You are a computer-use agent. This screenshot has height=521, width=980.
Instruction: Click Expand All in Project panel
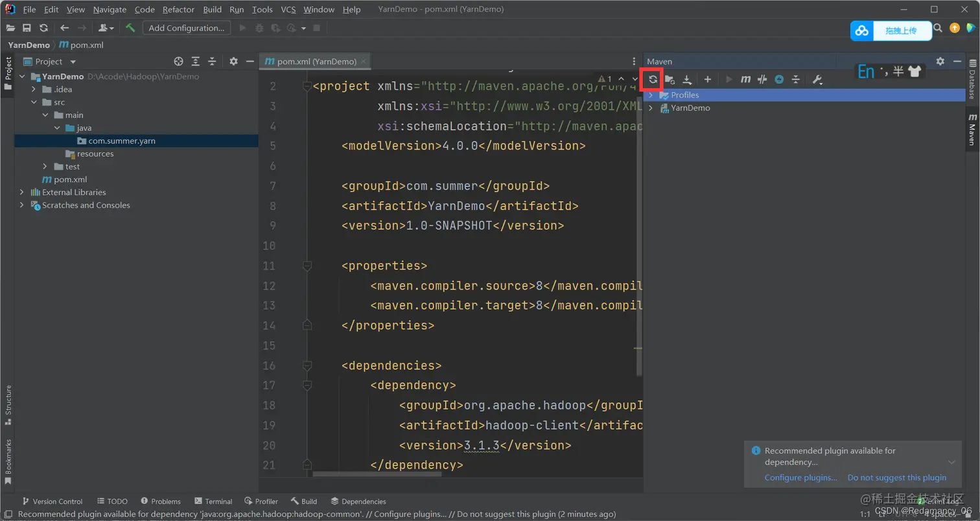click(x=196, y=62)
